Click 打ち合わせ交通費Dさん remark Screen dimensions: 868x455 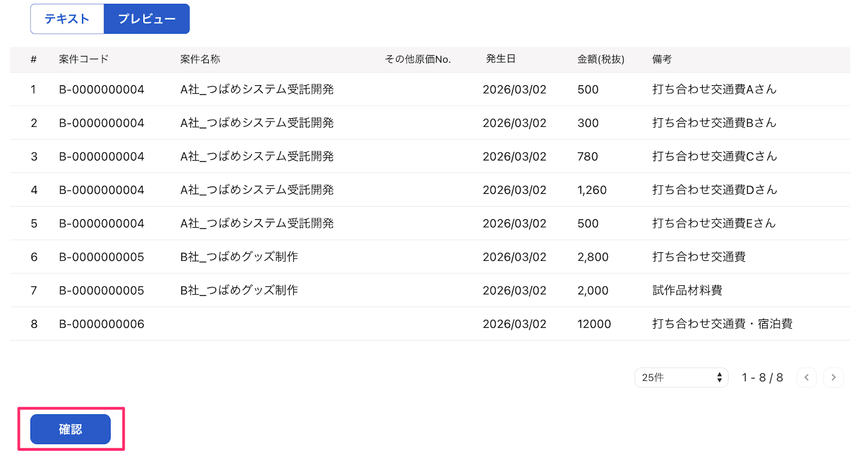(x=714, y=190)
